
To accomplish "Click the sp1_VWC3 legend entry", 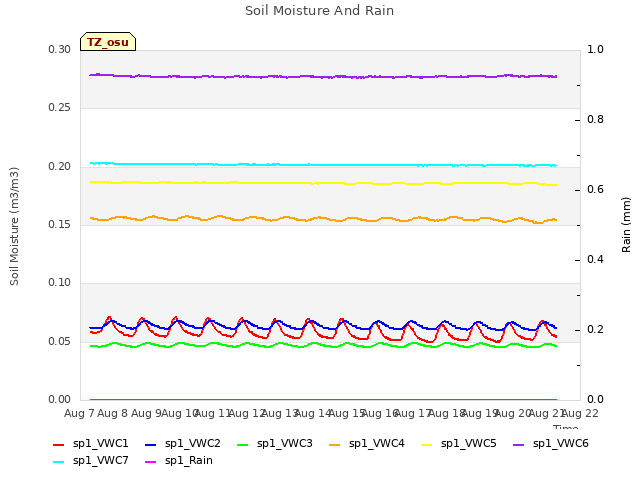I will click(x=275, y=444).
